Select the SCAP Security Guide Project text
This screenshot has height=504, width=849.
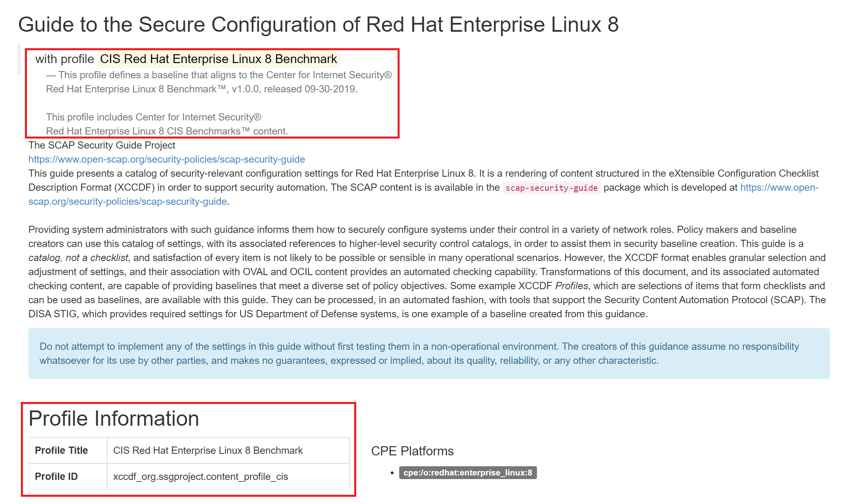[102, 145]
